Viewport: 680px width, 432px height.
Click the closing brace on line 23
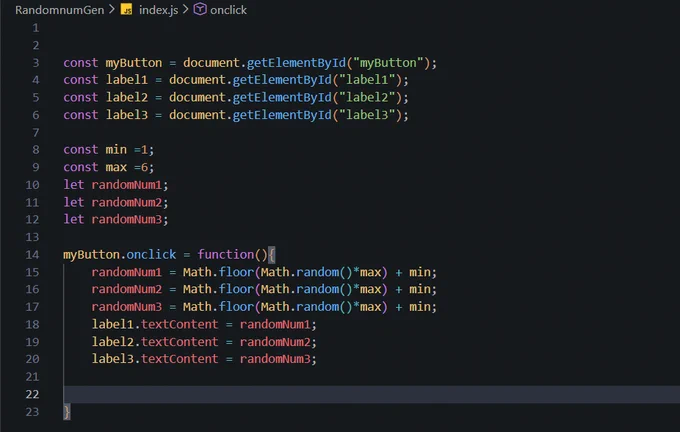tap(67, 412)
